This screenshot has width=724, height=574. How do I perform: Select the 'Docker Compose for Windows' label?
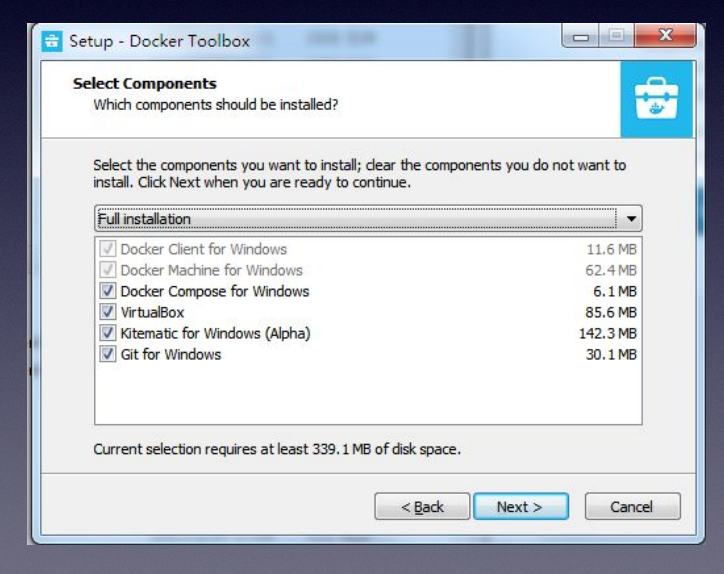215,291
